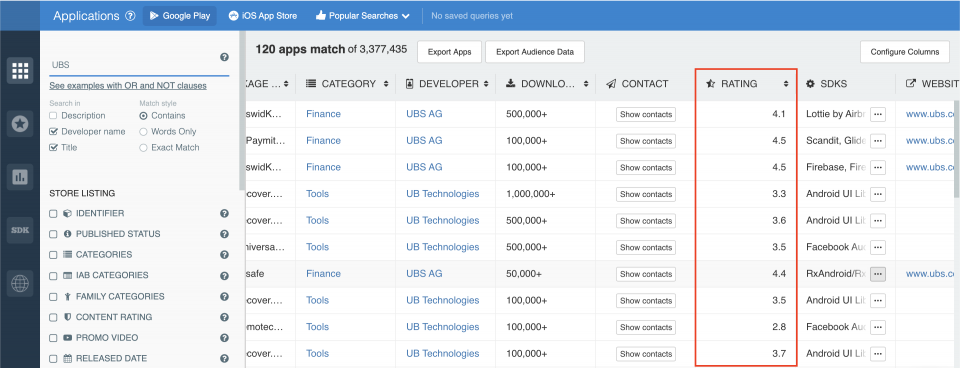The height and width of the screenshot is (368, 960).
Task: Open the Popular Searches dropdown
Action: coord(362,16)
